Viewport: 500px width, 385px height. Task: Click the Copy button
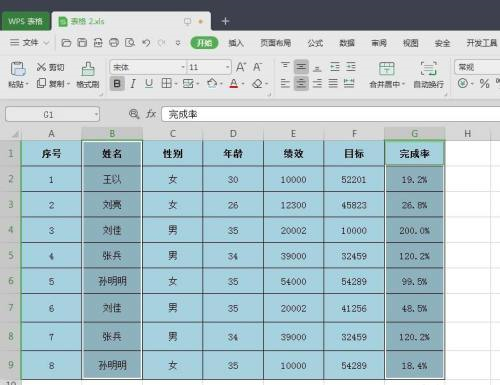click(50, 83)
